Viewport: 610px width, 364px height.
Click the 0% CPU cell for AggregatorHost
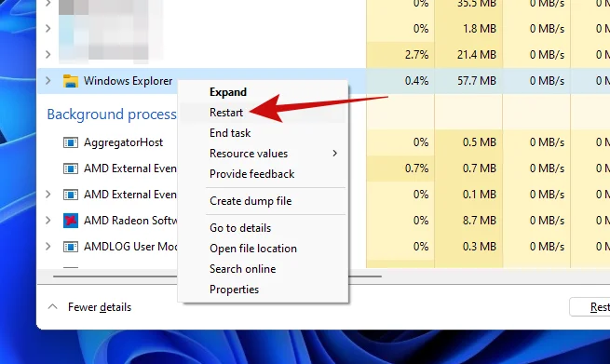(x=400, y=142)
